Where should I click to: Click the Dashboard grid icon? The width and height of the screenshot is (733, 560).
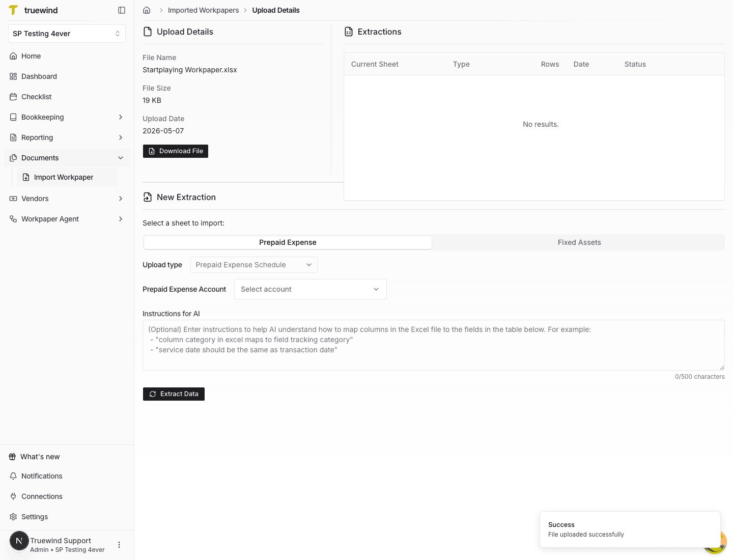pos(13,76)
